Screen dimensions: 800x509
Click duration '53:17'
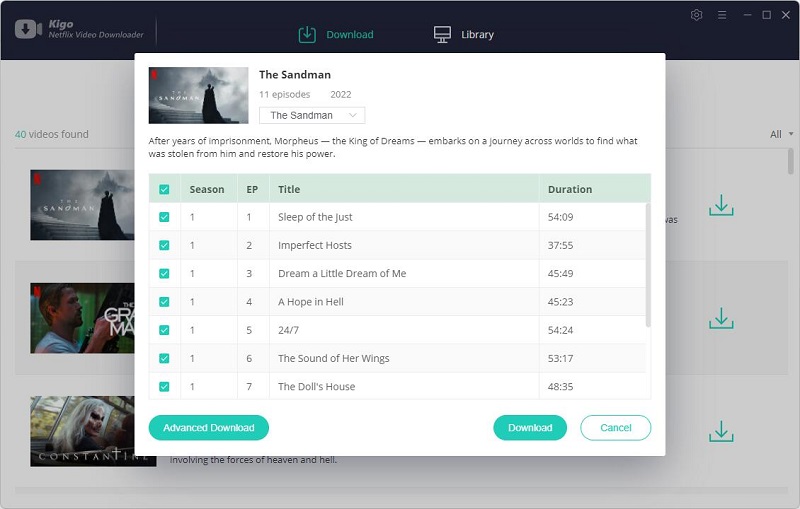[560, 359]
